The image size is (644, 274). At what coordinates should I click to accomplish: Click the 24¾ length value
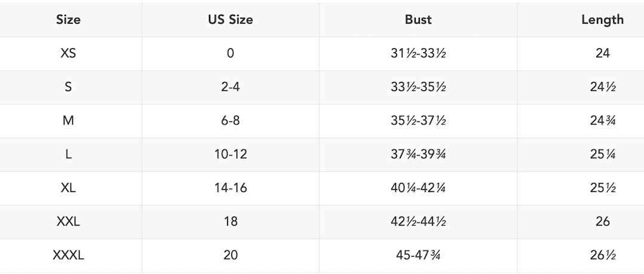[x=602, y=121]
